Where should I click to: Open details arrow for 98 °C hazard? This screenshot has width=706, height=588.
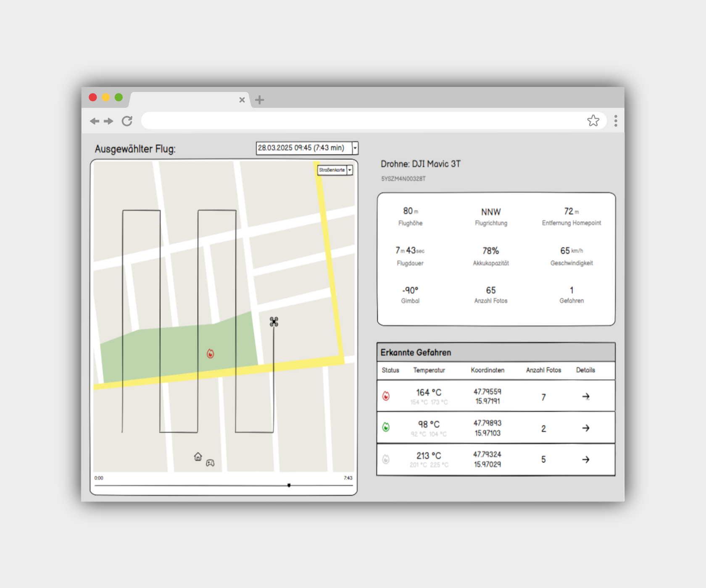click(x=586, y=428)
